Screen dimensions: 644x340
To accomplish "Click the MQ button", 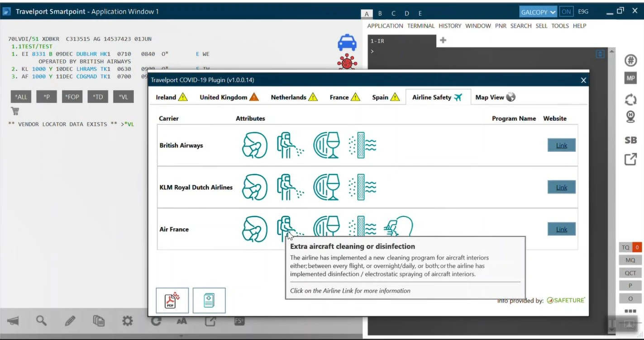I will coord(630,260).
